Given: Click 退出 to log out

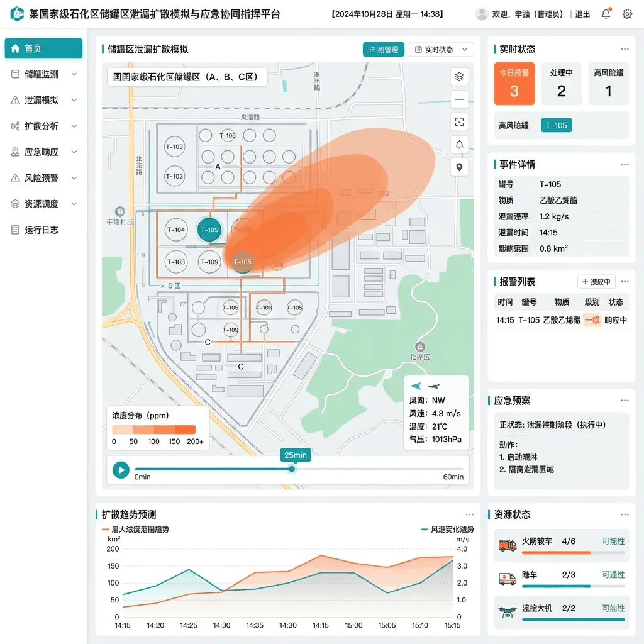Looking at the screenshot, I should [582, 14].
